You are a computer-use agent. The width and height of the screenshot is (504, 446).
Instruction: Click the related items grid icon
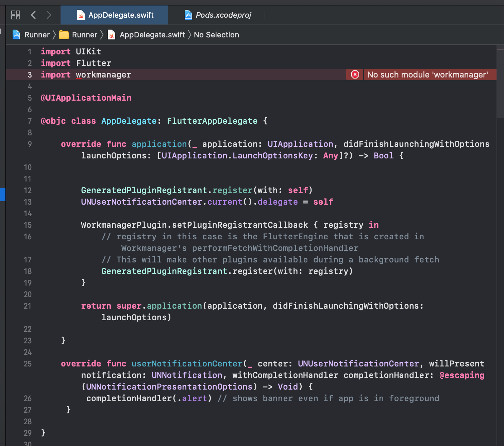click(x=16, y=15)
